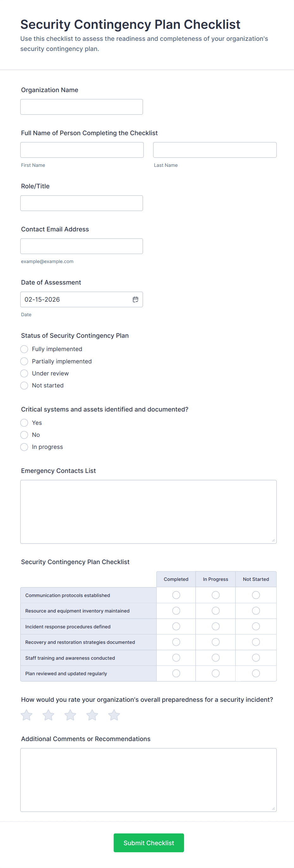Select Fully implemented status
Screen dimensions: 294x868
click(24, 349)
